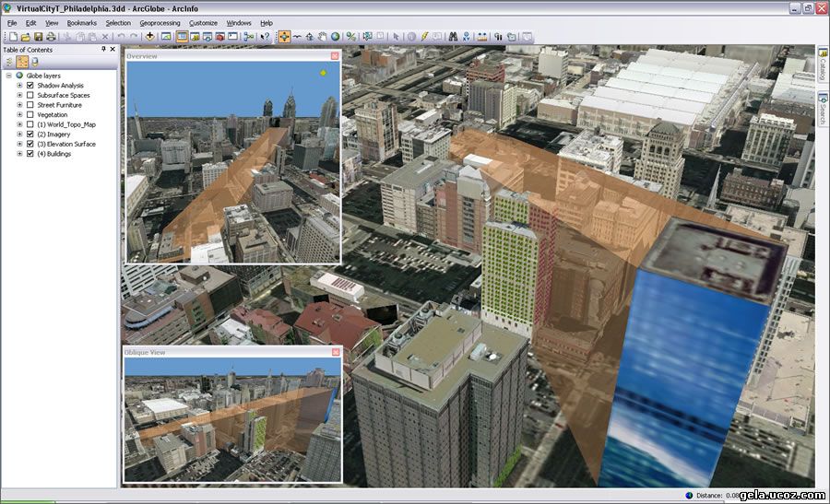830x504 pixels.
Task: Open the Selection menu
Action: [118, 23]
